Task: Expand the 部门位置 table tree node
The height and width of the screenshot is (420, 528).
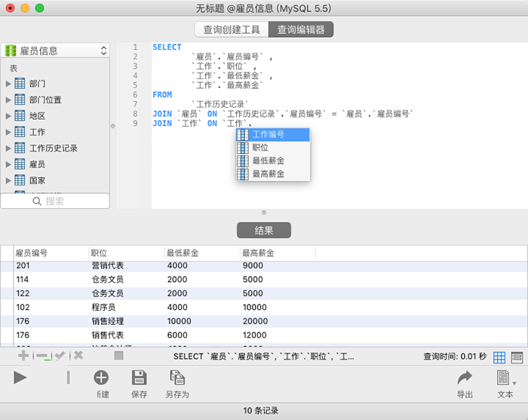Action: tap(8, 100)
